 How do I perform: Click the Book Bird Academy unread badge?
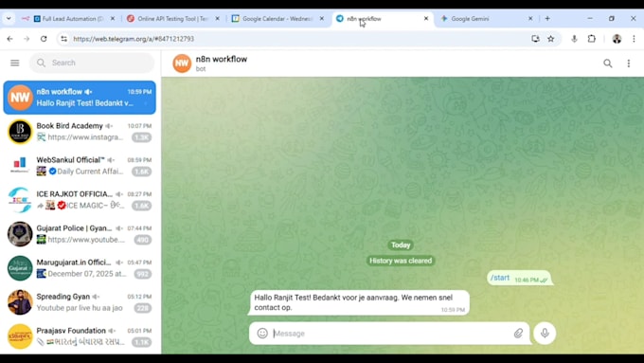pyautogui.click(x=142, y=137)
